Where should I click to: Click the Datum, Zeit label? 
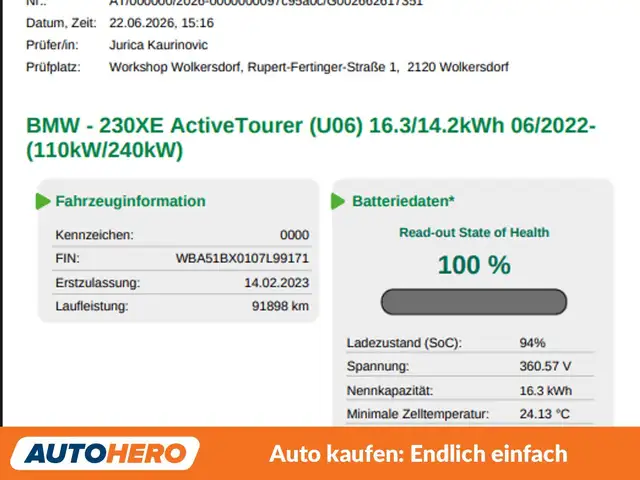coord(61,23)
